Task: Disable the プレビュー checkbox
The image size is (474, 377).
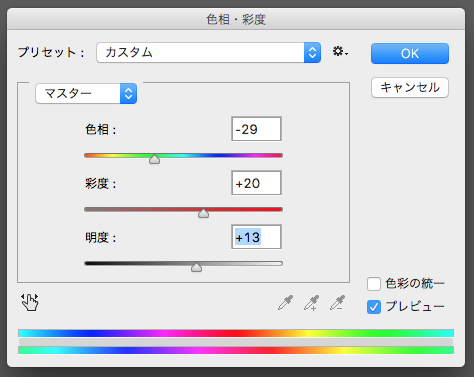Action: [374, 307]
